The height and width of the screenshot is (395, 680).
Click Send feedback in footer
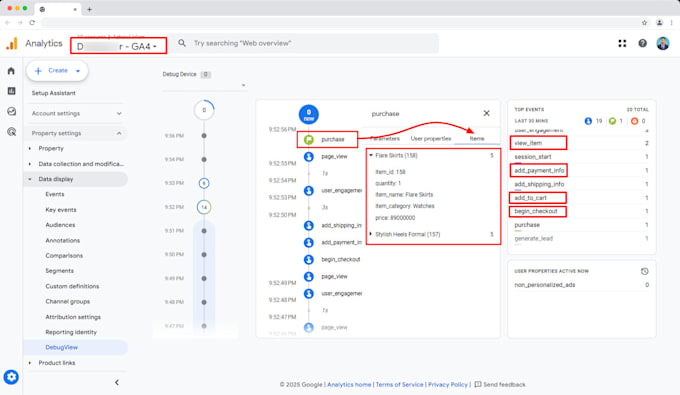(x=500, y=385)
